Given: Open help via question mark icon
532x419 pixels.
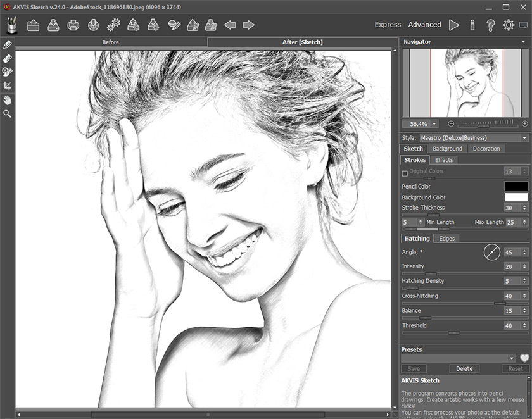Looking at the screenshot, I should (490, 25).
